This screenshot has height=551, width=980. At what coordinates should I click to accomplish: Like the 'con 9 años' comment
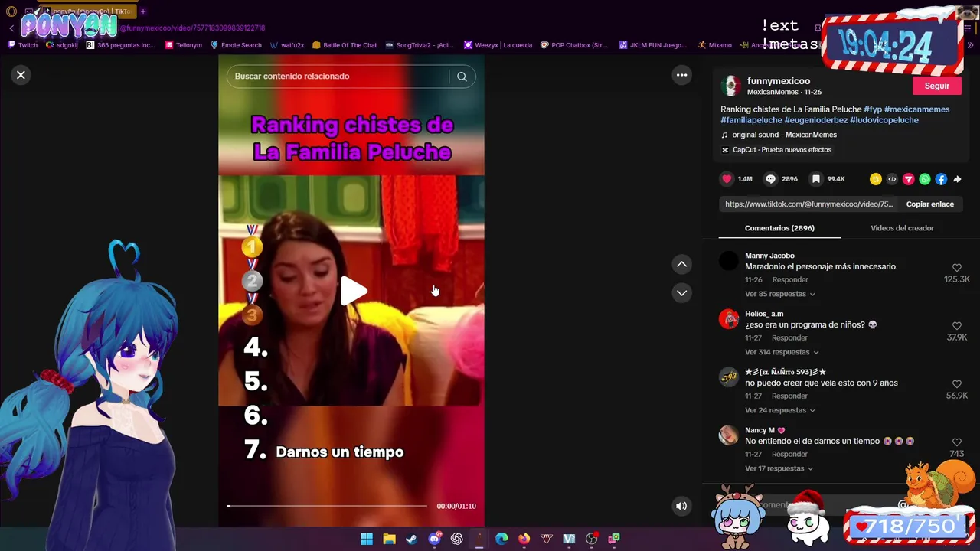pos(956,384)
